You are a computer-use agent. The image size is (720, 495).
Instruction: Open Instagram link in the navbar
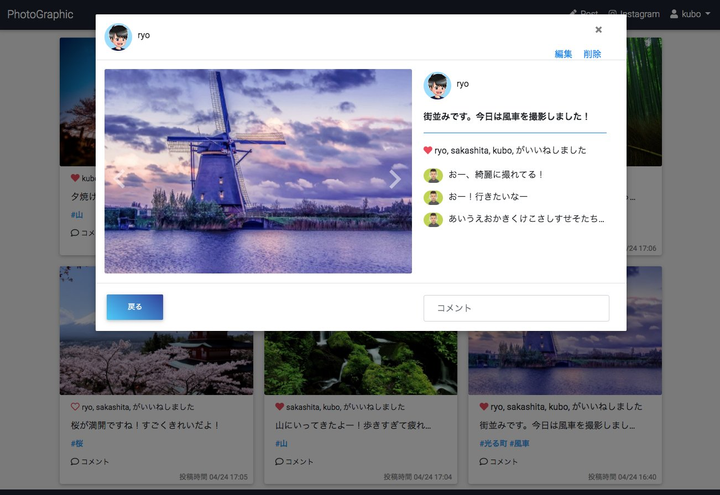(x=634, y=14)
